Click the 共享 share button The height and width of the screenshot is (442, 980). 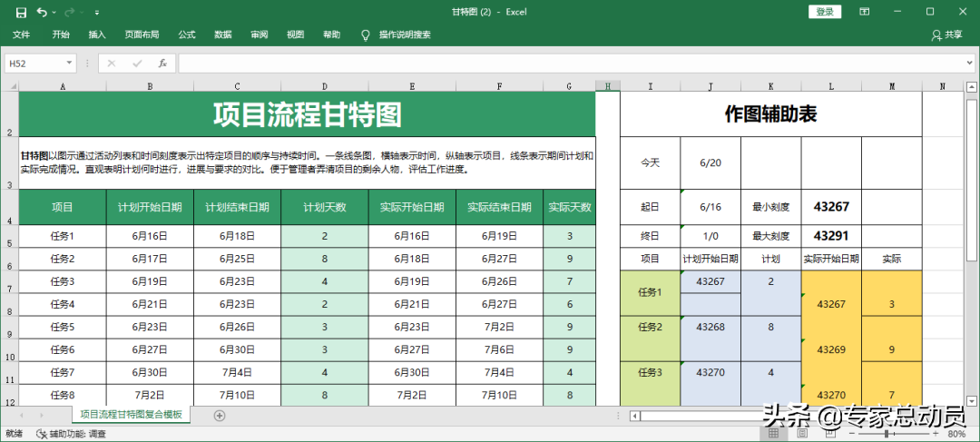[x=946, y=35]
